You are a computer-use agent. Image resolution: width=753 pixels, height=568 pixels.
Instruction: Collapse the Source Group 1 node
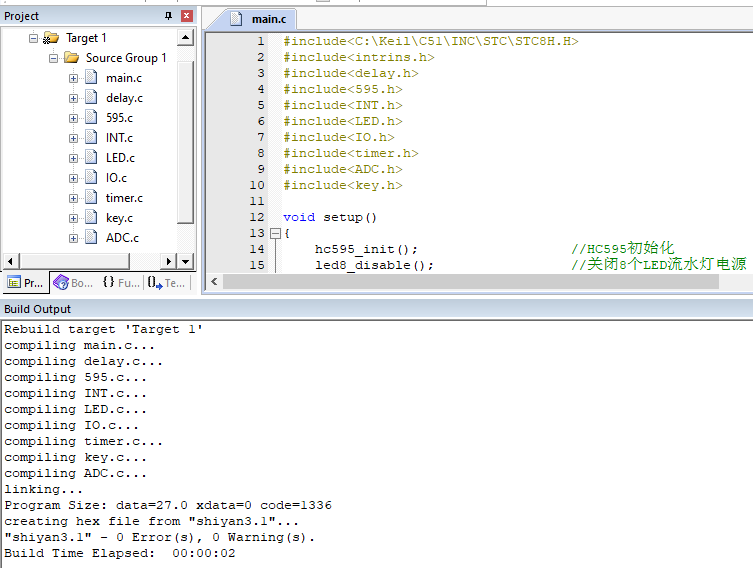53,58
